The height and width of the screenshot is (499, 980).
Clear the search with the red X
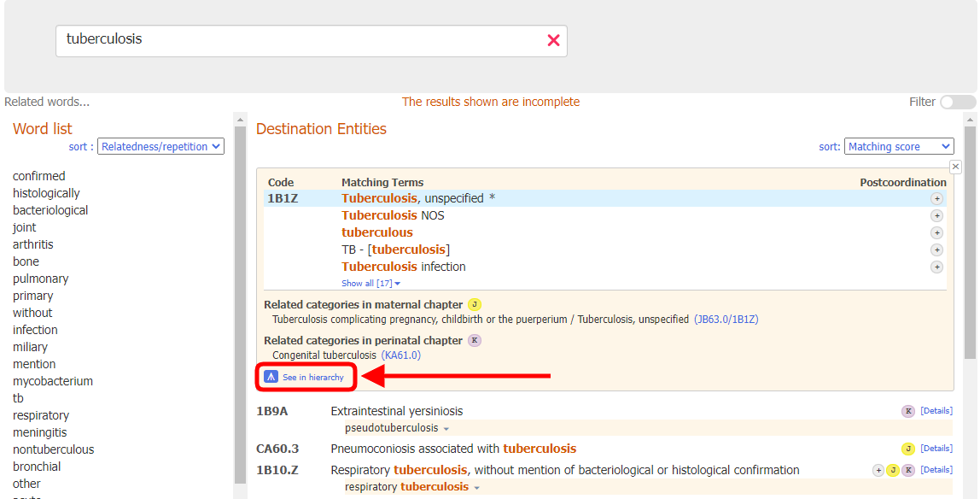tap(553, 40)
